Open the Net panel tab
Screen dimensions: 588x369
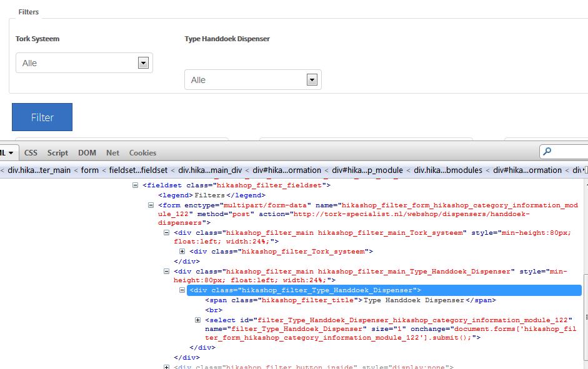tap(112, 153)
